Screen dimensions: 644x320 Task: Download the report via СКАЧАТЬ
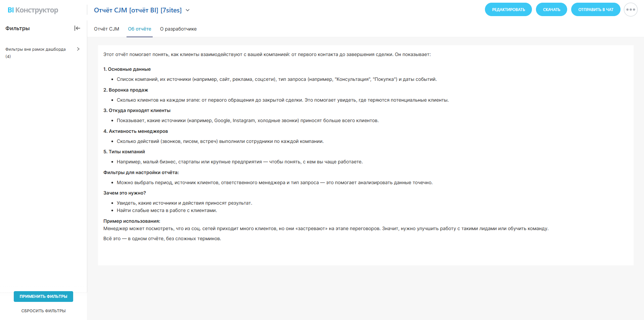(551, 9)
